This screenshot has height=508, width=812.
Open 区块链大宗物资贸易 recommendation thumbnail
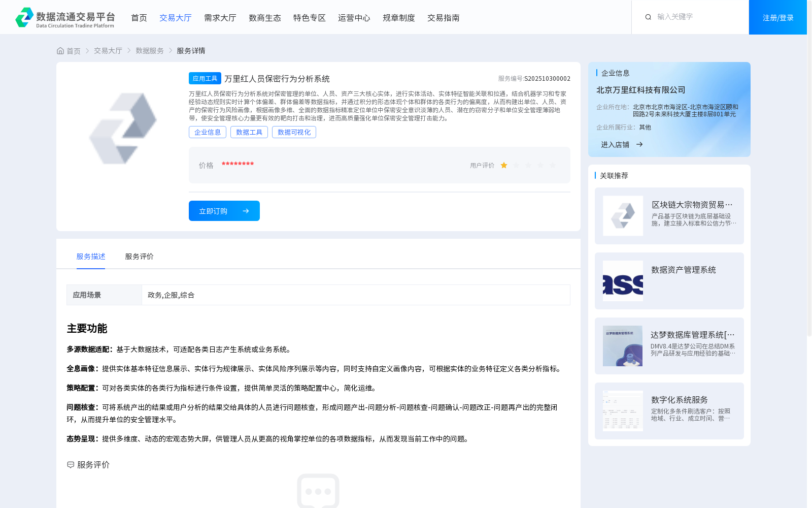coord(623,216)
